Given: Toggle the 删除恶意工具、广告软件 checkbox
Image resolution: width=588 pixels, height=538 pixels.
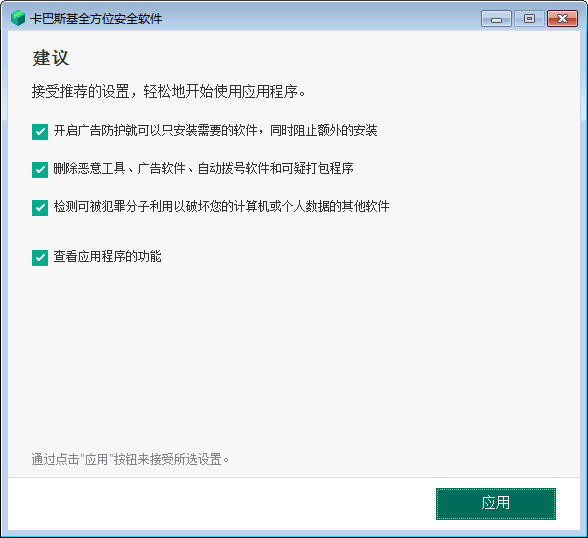Looking at the screenshot, I should 40,169.
